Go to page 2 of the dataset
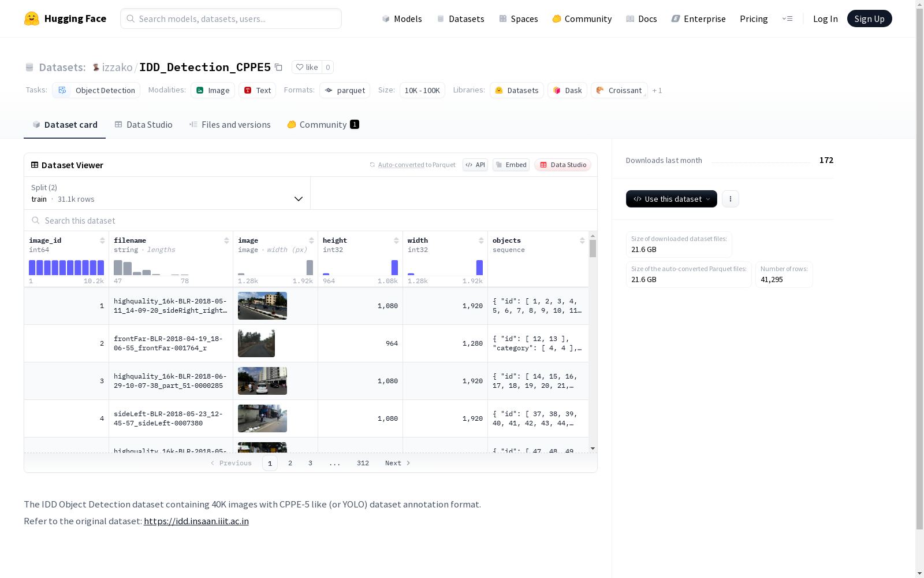Screen dimensions: 924x578 [x=290, y=463]
